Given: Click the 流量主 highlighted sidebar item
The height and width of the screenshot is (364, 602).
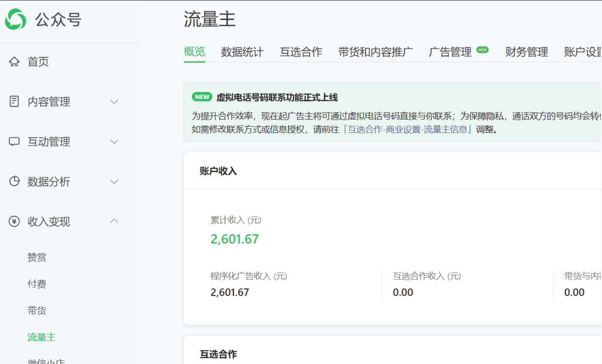Looking at the screenshot, I should 41,337.
